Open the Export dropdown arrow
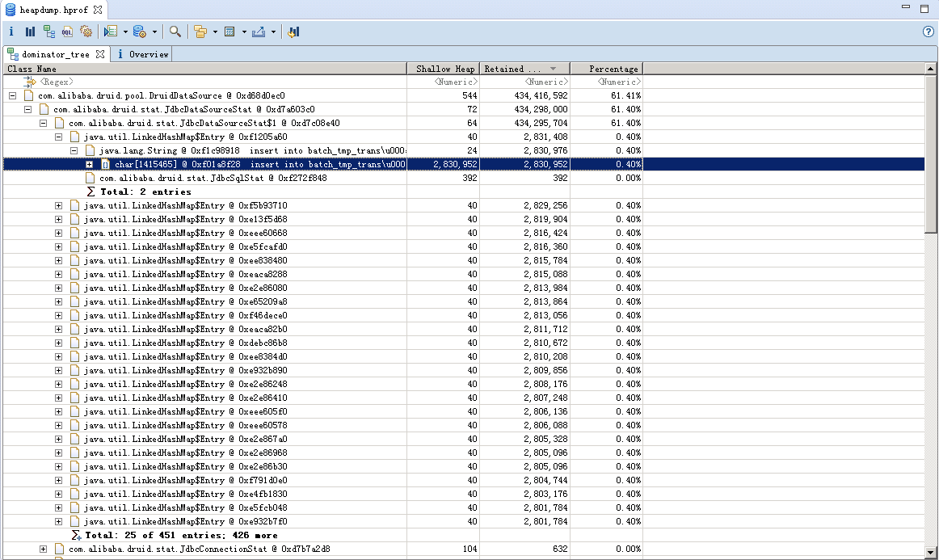The width and height of the screenshot is (939, 560). click(x=273, y=32)
